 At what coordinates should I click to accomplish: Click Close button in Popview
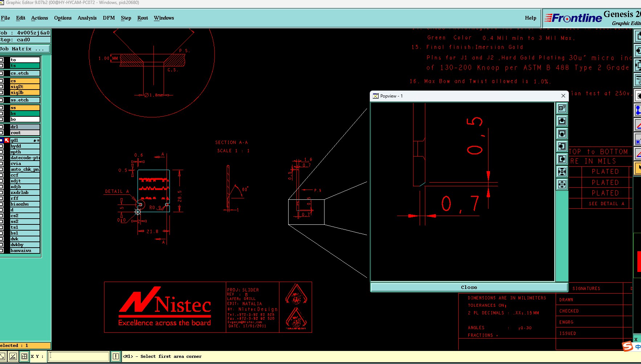tap(469, 287)
